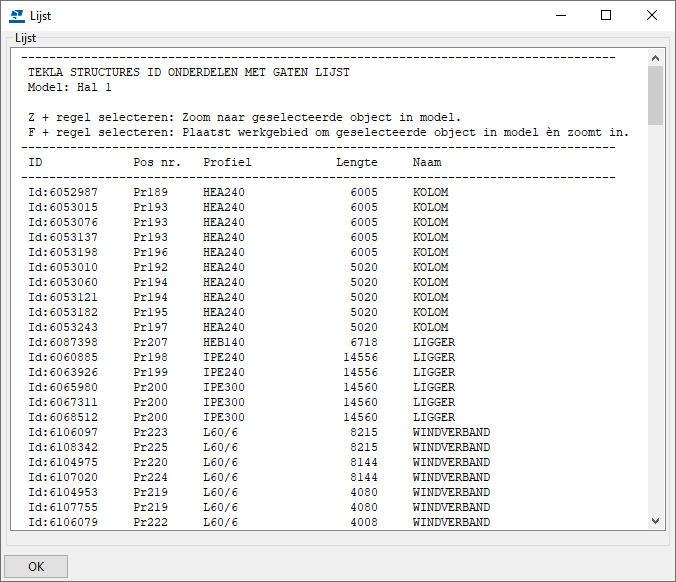
Task: Click the 'Naam' column header
Action: click(427, 163)
